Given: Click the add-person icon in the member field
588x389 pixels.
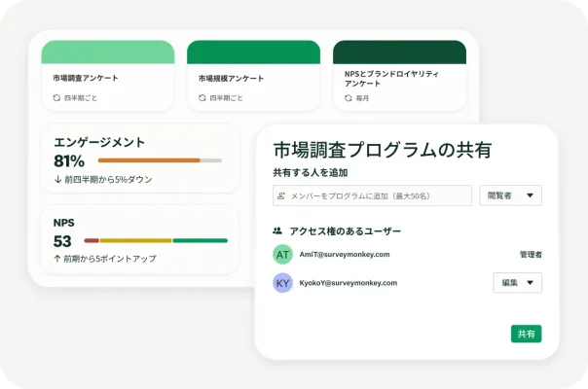Looking at the screenshot, I should click(x=281, y=195).
